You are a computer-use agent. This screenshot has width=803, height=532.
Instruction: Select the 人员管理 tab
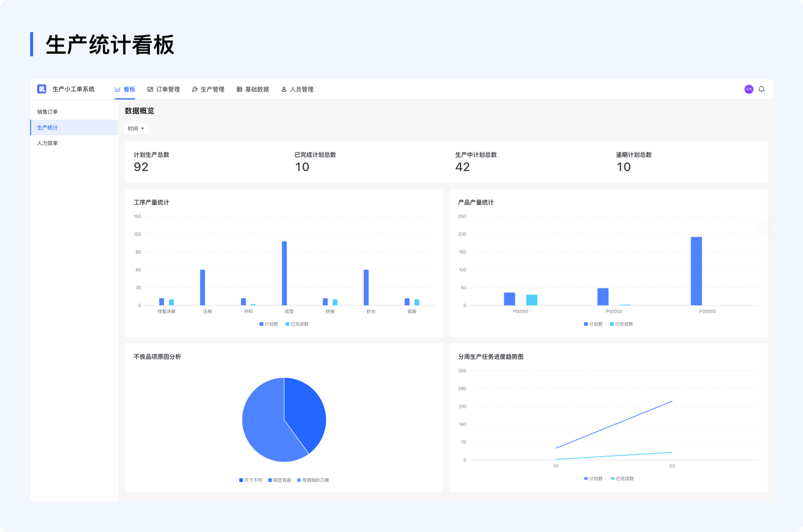click(x=297, y=89)
